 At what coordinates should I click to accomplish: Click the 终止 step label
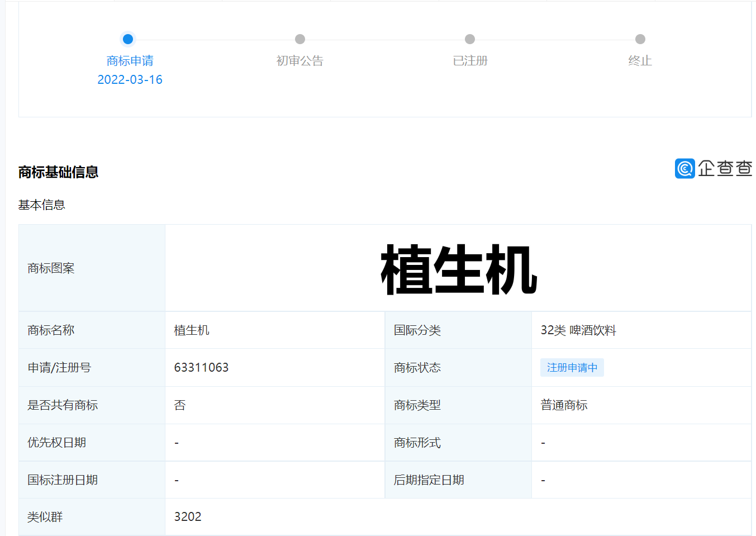[640, 60]
